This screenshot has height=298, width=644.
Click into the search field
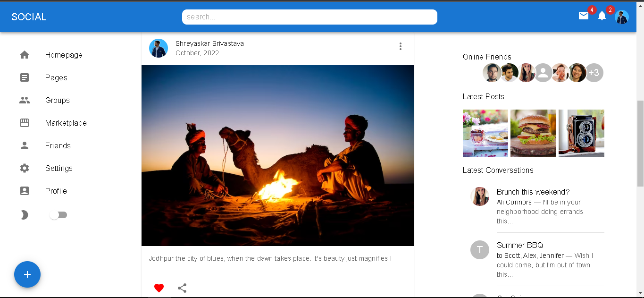pos(309,17)
